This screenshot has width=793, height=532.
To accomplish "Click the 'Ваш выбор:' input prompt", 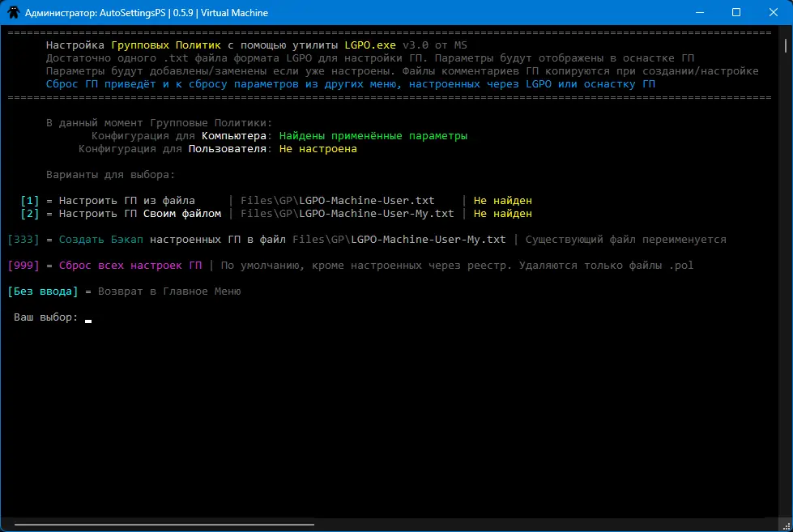I will pyautogui.click(x=46, y=317).
